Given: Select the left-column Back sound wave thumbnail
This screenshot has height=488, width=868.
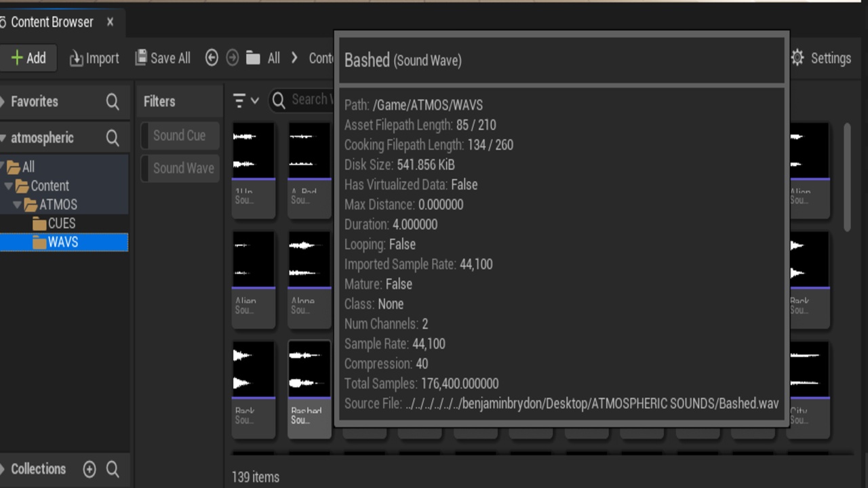Looking at the screenshot, I should point(254,390).
